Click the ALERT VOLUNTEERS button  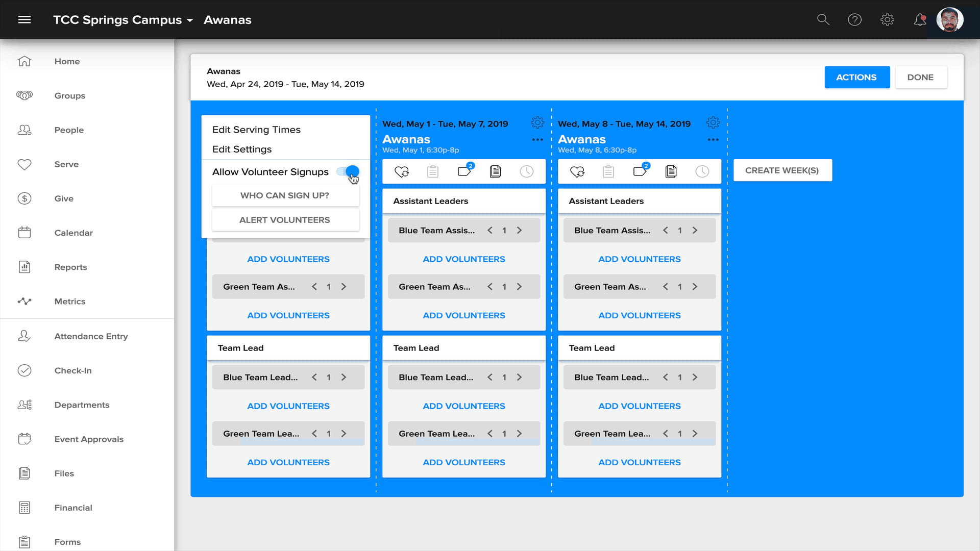(285, 219)
